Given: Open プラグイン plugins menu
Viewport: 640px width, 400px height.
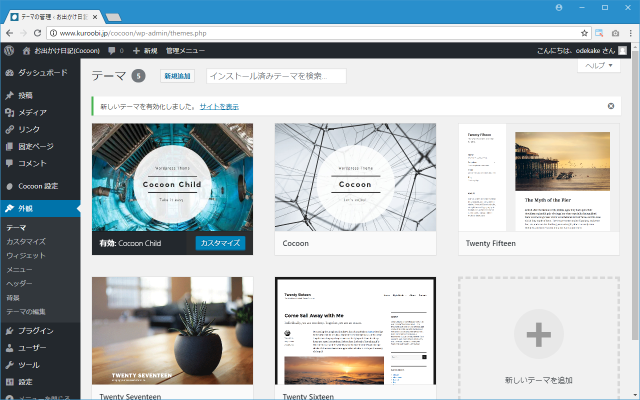Looking at the screenshot, I should (36, 330).
